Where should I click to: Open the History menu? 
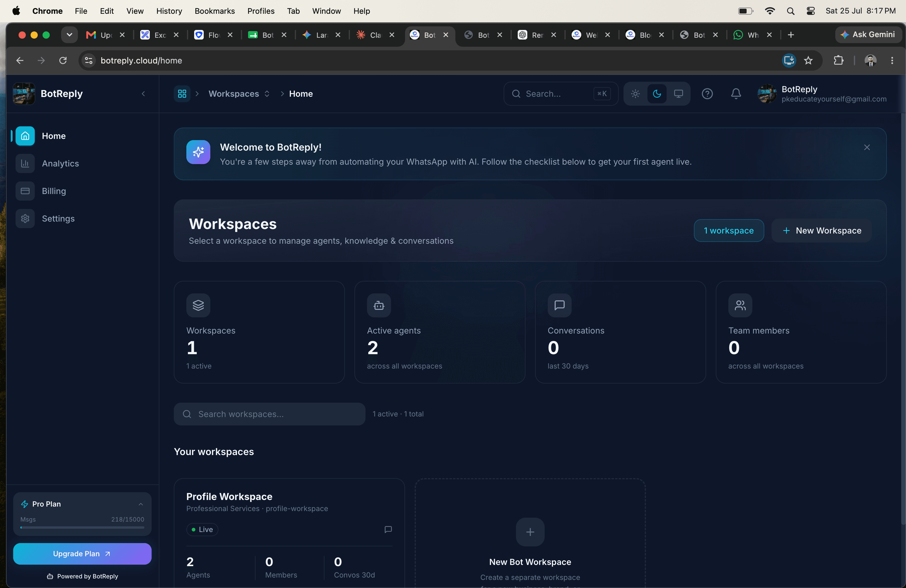click(x=169, y=11)
